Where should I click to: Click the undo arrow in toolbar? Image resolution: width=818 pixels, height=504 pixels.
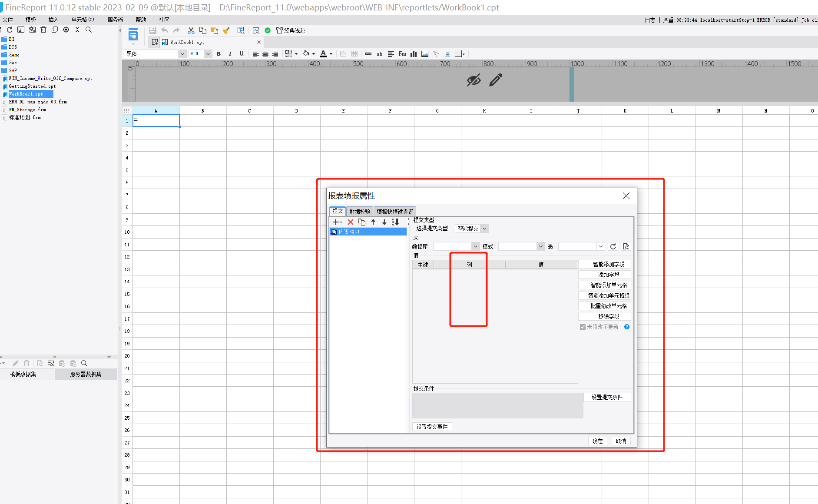(165, 30)
